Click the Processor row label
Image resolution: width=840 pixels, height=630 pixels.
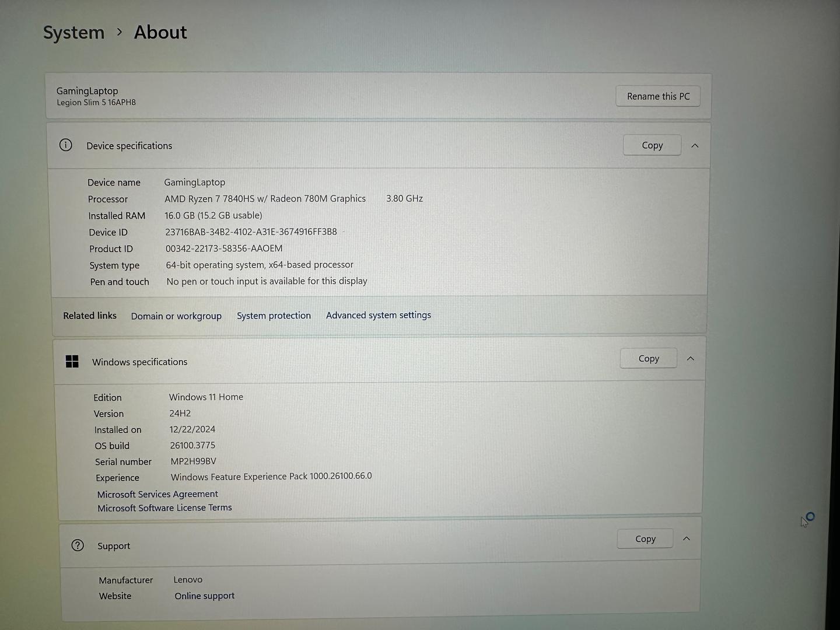108,199
